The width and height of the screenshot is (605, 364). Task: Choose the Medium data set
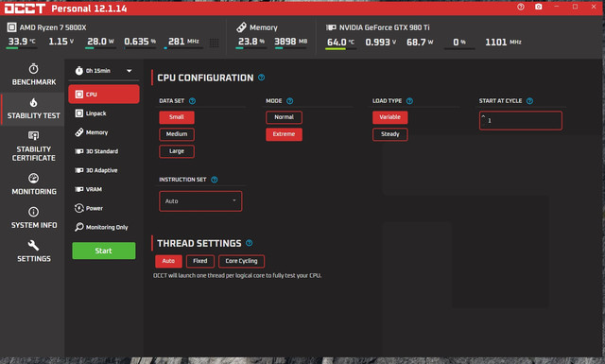pos(177,134)
